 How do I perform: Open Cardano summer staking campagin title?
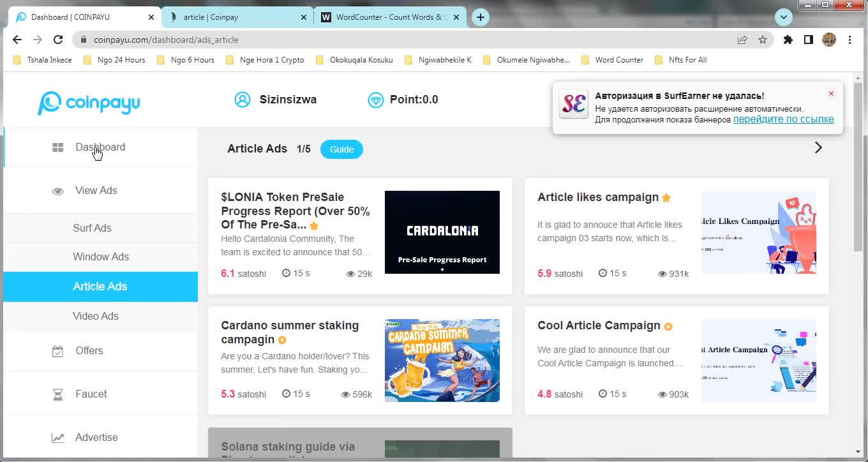coord(290,332)
